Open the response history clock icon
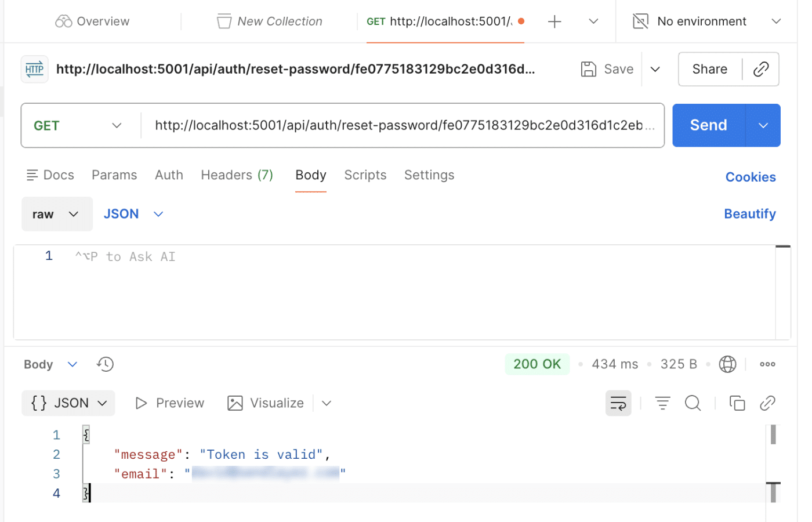 pos(104,364)
